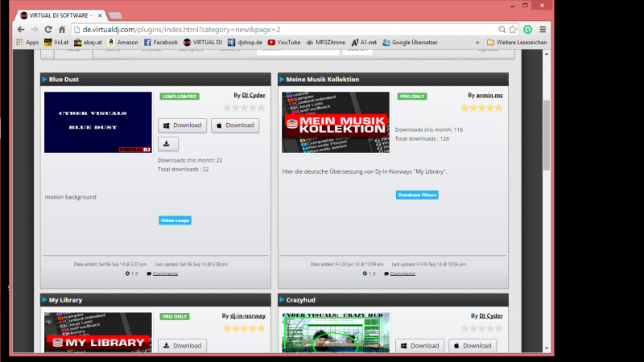Click the Blue Dust preview thumbnail
Viewport: 644px width, 362px height.
pos(97,122)
